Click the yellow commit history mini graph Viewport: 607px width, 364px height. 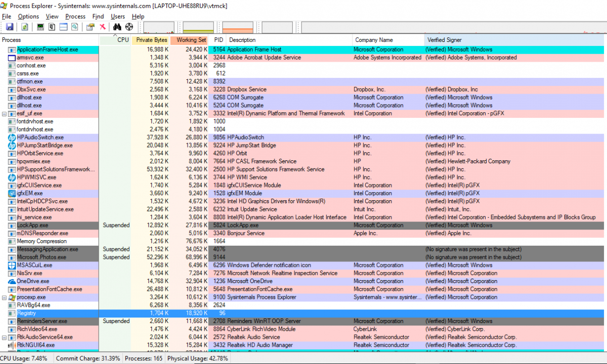pos(198,27)
